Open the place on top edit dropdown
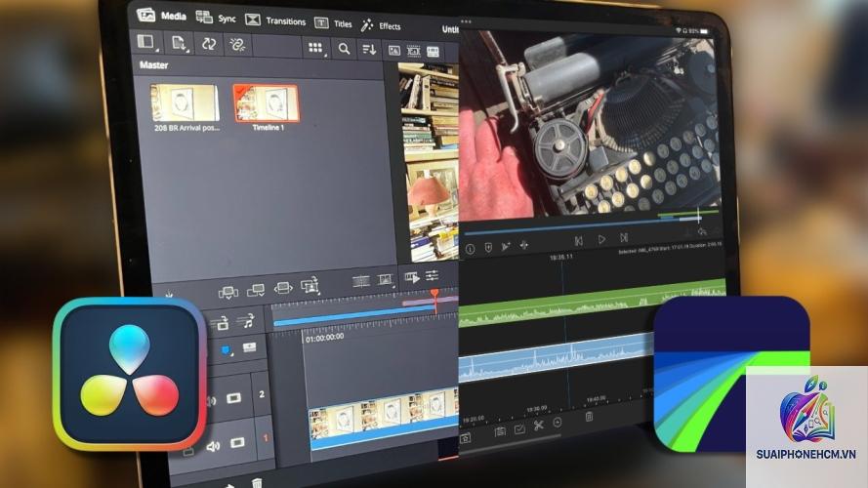Image resolution: width=868 pixels, height=488 pixels. (x=310, y=286)
